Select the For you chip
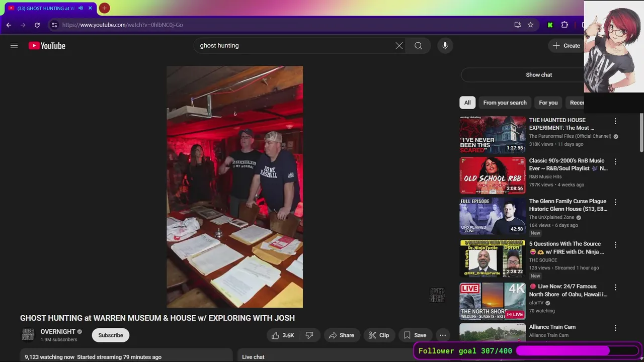Viewport: 644px width, 362px height. (548, 103)
